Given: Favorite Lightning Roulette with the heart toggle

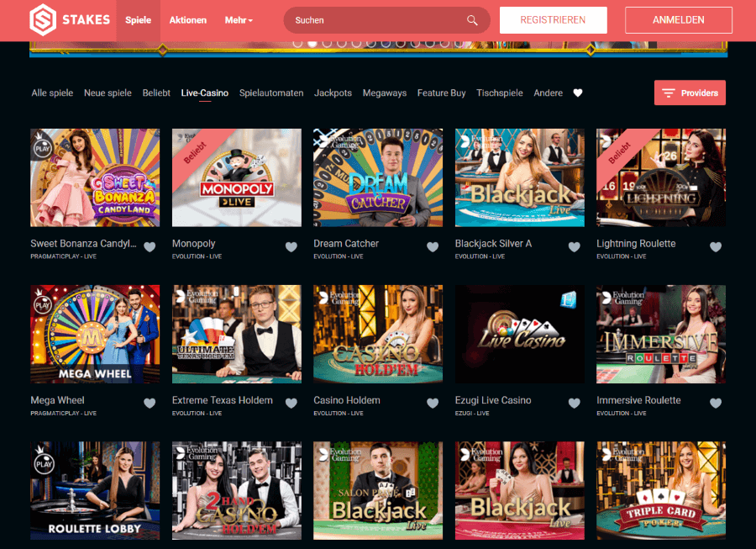Looking at the screenshot, I should (x=716, y=247).
